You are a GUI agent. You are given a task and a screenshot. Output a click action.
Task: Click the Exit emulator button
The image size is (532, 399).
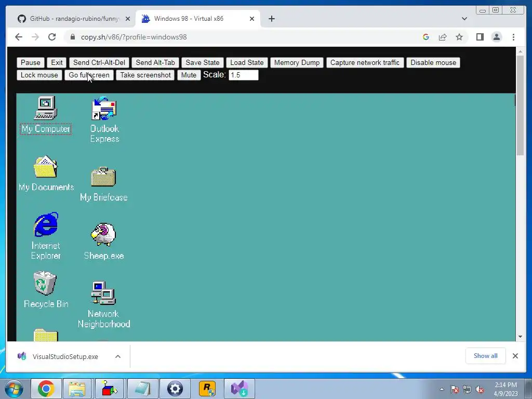click(x=57, y=62)
